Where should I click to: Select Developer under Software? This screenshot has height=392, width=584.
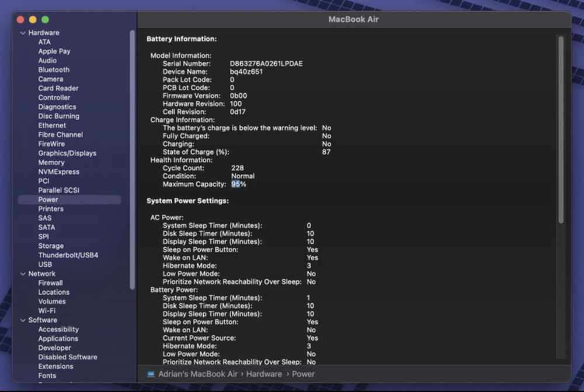(x=54, y=348)
